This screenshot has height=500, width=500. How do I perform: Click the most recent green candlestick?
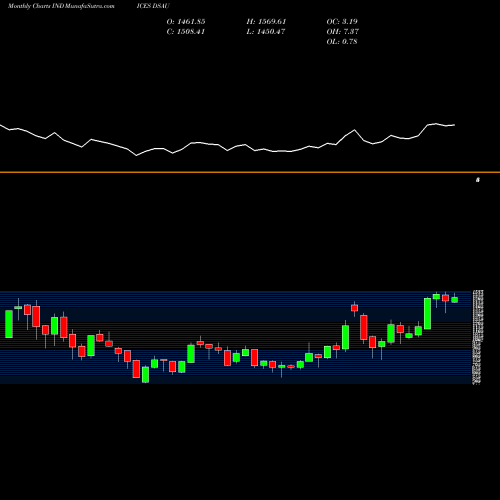pos(455,299)
